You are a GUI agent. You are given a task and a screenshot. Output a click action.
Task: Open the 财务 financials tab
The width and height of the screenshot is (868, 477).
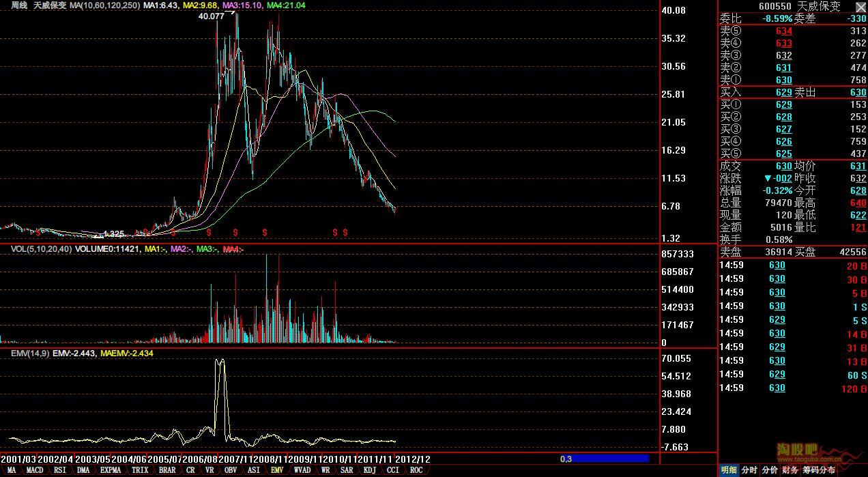pyautogui.click(x=790, y=470)
